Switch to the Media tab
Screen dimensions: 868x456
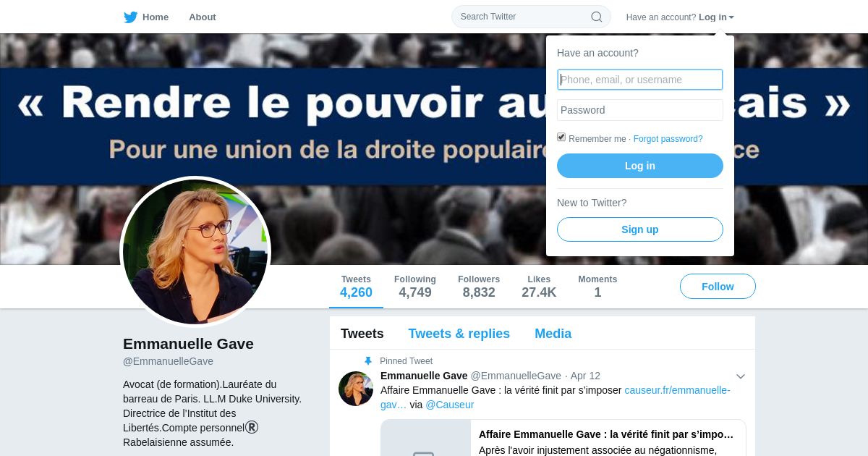[x=553, y=334]
